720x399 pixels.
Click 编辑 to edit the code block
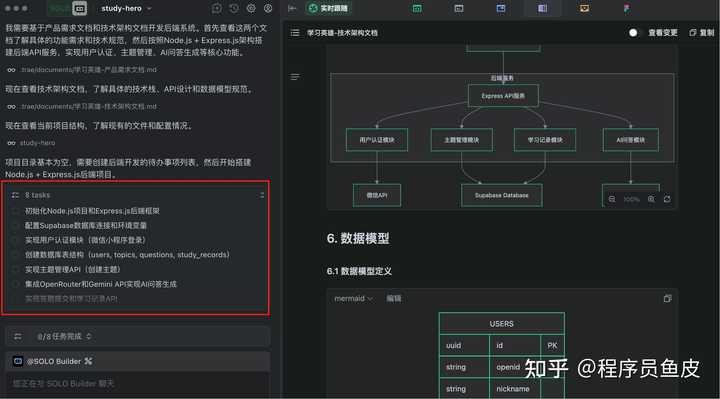point(394,298)
